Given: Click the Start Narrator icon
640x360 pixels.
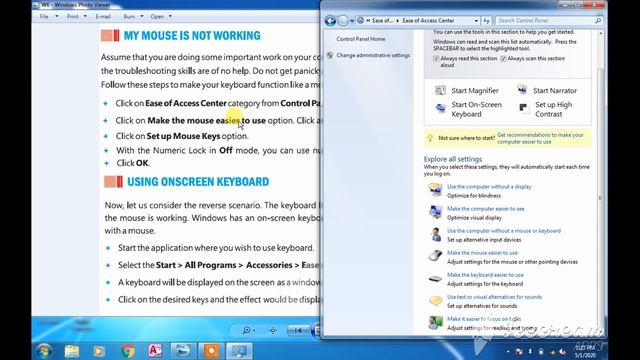Looking at the screenshot, I should point(522,90).
